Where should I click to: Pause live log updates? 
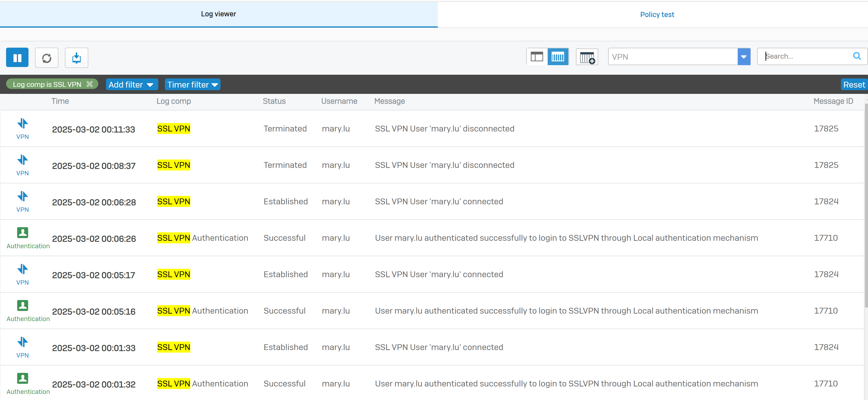tap(17, 58)
